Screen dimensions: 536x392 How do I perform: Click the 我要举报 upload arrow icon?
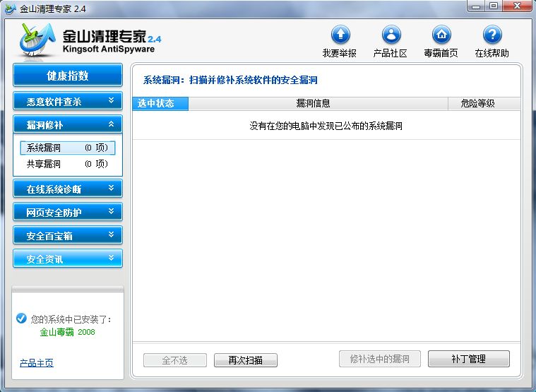point(340,35)
